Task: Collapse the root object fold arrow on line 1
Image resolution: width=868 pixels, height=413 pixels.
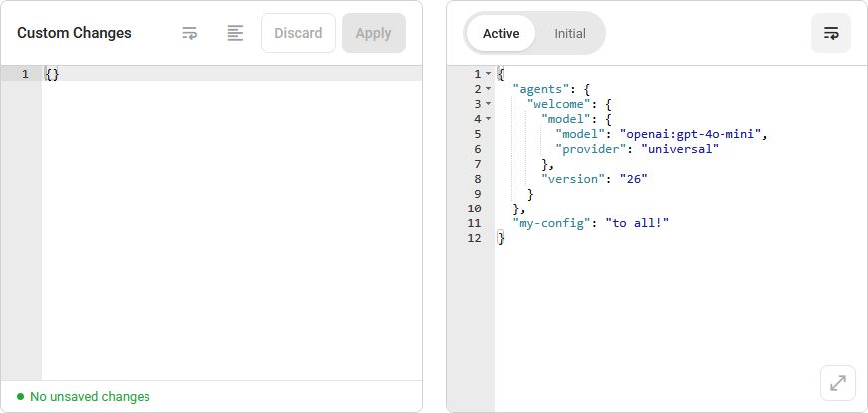Action: [x=488, y=74]
